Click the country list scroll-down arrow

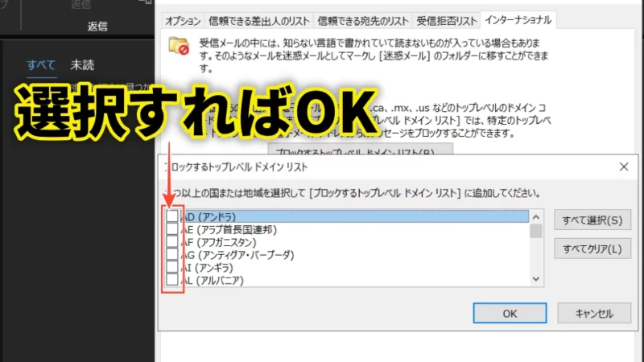pyautogui.click(x=536, y=279)
